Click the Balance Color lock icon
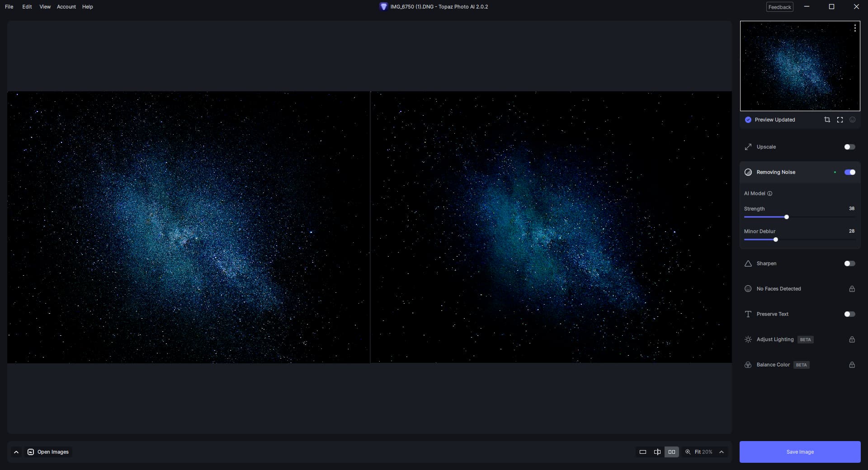The width and height of the screenshot is (868, 470). coord(852,365)
